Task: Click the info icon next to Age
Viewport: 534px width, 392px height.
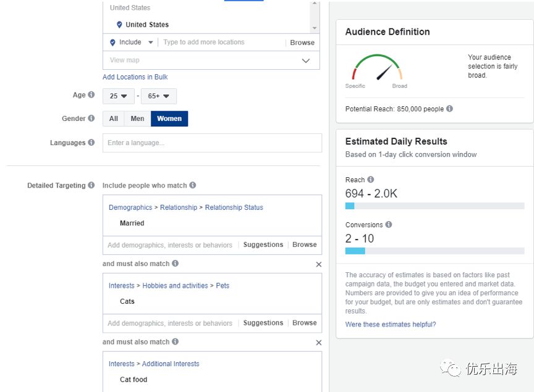Action: click(91, 95)
